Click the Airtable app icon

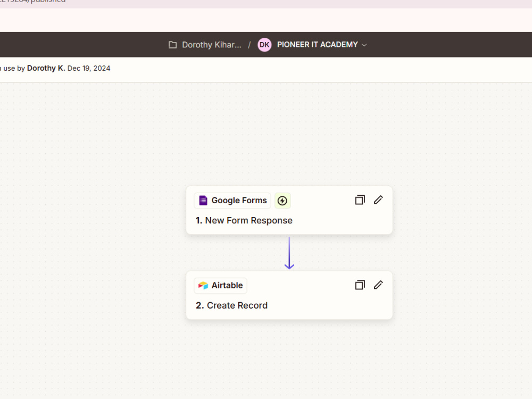[x=203, y=285]
